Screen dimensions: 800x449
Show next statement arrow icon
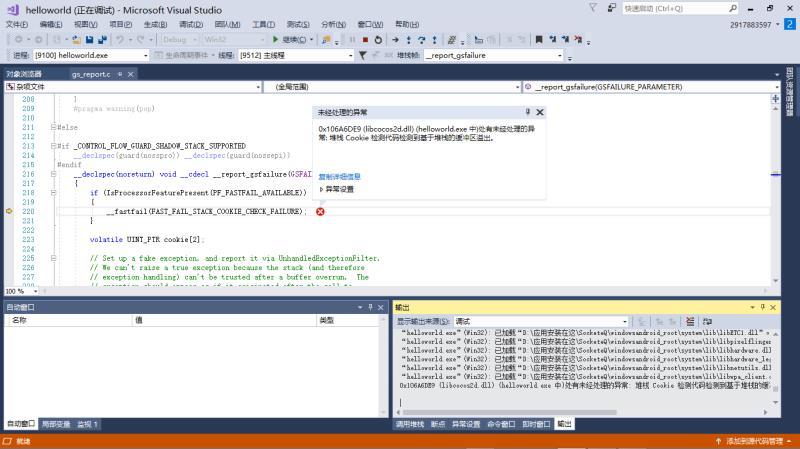(x=395, y=40)
